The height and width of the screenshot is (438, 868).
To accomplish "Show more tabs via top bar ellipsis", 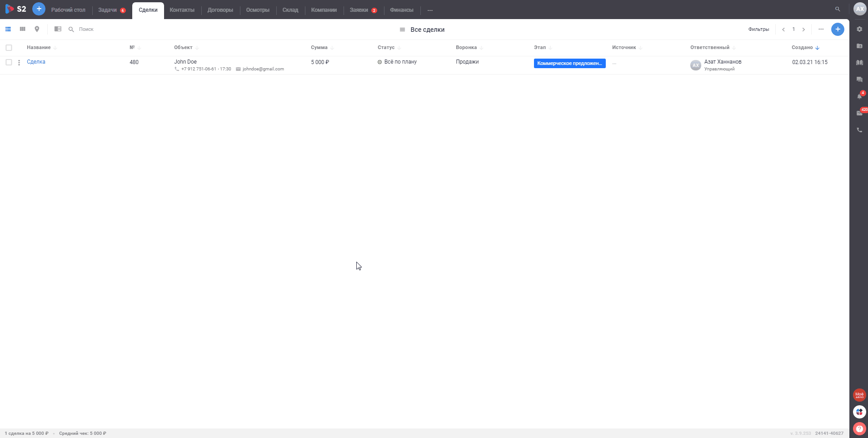I will coord(430,10).
